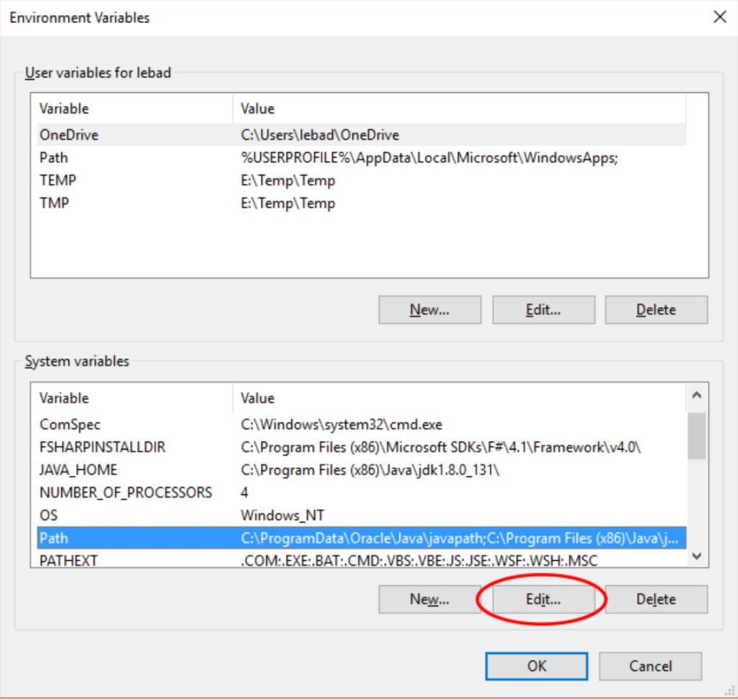Select the OneDrive user variable row
738x700 pixels.
click(69, 135)
